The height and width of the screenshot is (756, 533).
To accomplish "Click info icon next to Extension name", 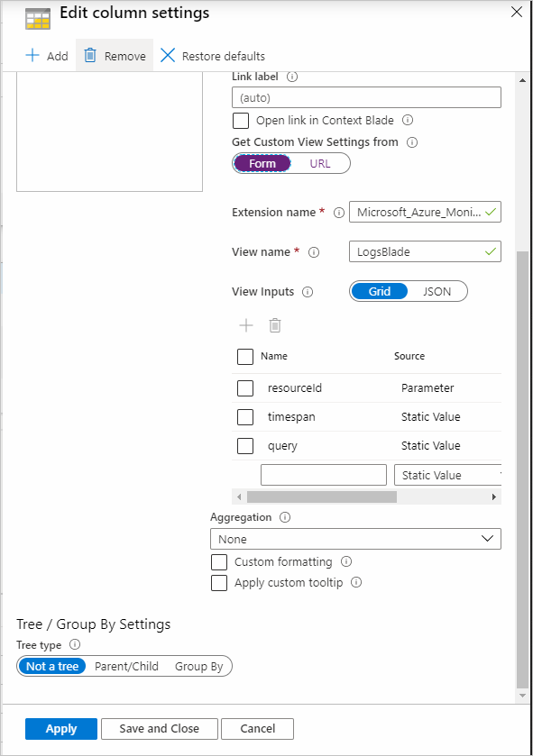I will [x=339, y=213].
